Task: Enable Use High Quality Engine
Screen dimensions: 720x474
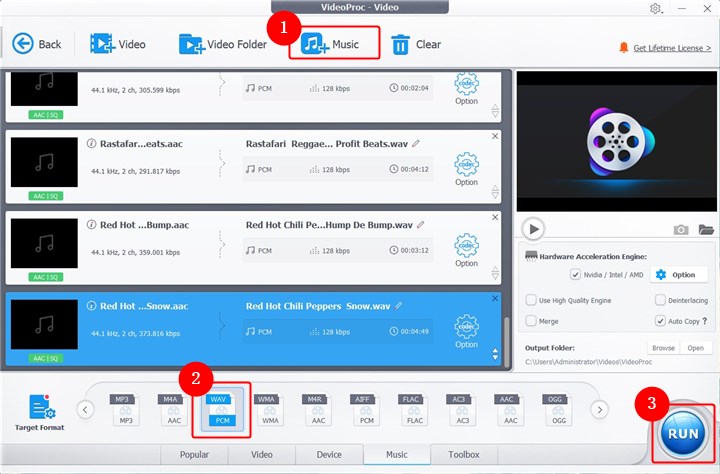Action: pos(531,300)
